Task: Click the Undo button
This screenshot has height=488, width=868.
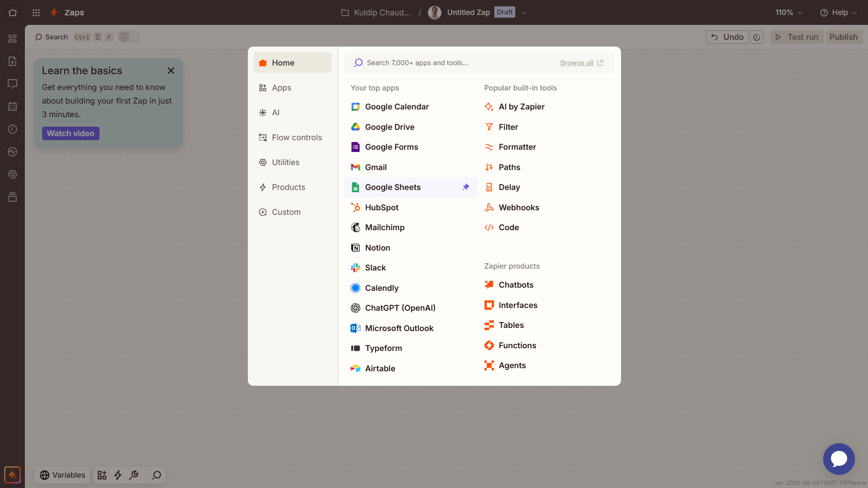Action: (x=727, y=37)
